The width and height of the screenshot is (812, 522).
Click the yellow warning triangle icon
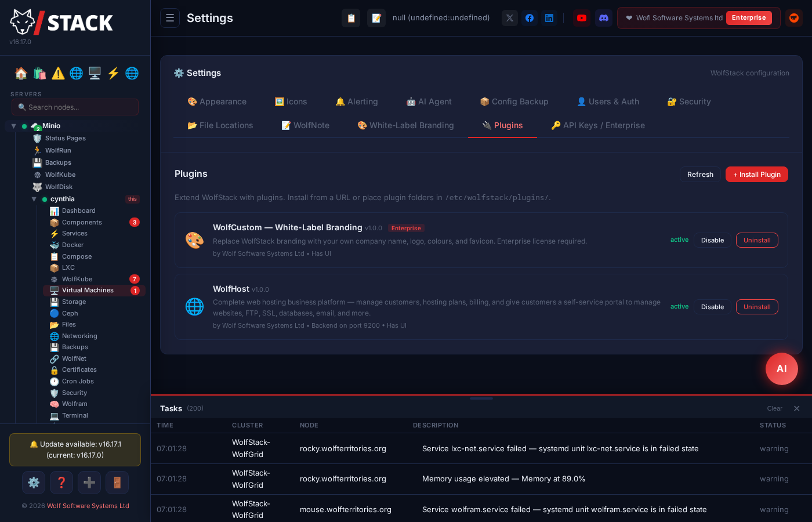[58, 73]
